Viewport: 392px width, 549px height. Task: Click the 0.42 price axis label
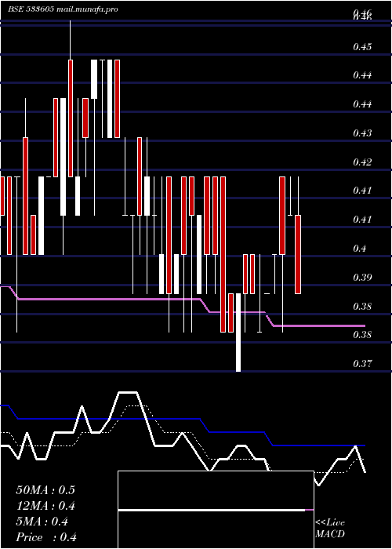pos(362,162)
